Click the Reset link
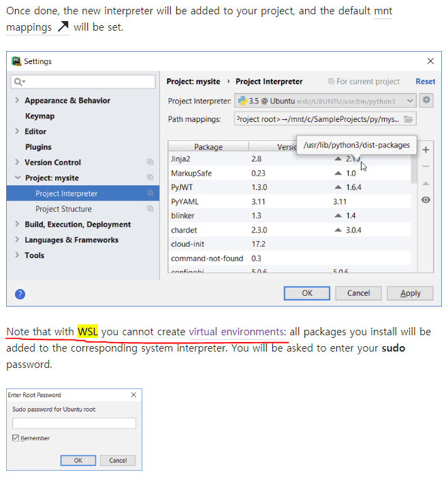 coord(426,82)
